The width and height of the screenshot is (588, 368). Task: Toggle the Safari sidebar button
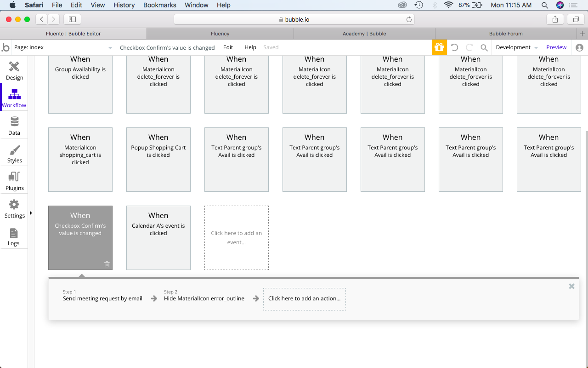72,19
